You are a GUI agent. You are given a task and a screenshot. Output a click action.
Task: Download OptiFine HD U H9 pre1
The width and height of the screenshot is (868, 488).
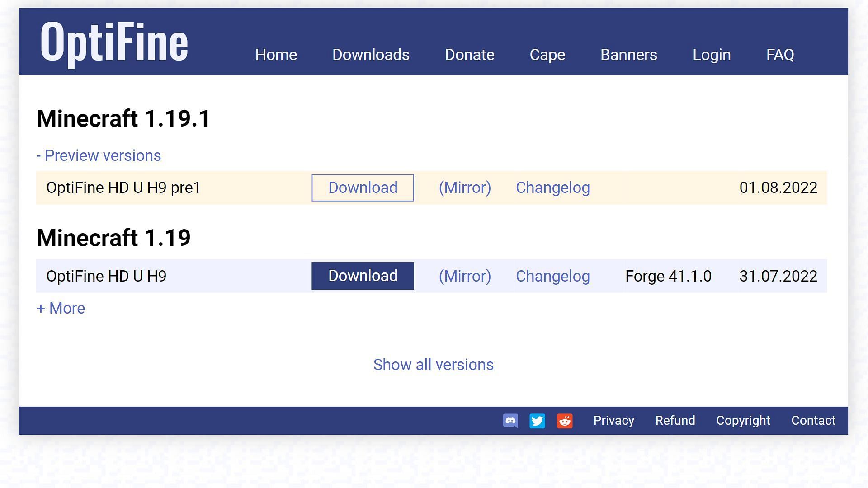363,187
